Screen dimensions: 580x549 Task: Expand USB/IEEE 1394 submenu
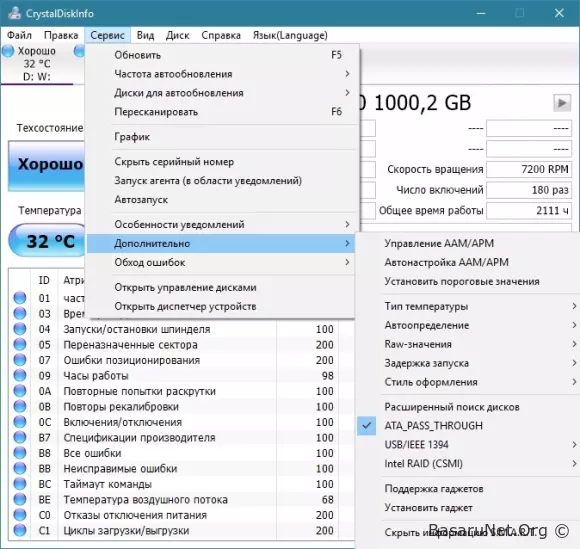click(x=468, y=445)
